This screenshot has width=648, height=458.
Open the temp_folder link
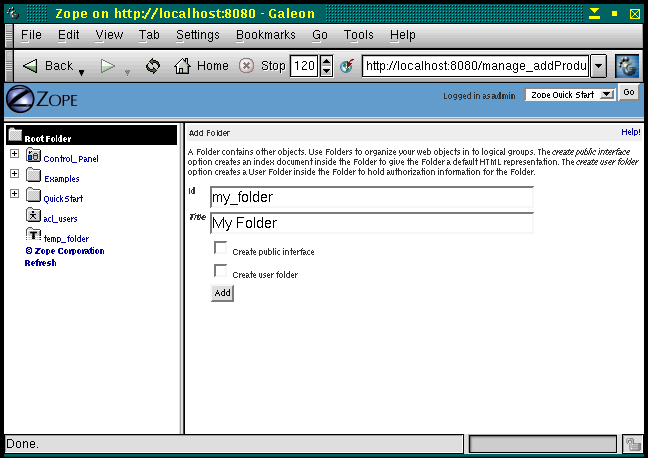[x=66, y=239]
